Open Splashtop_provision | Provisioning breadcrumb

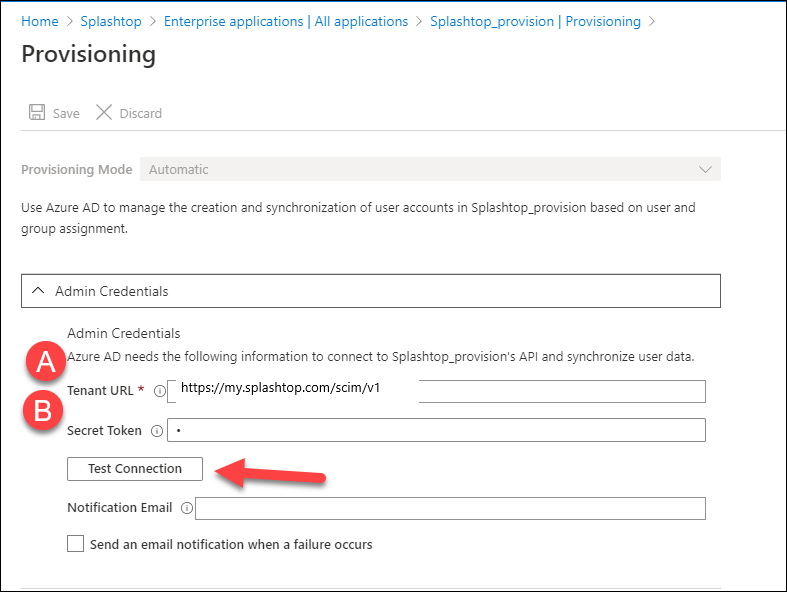click(x=536, y=22)
